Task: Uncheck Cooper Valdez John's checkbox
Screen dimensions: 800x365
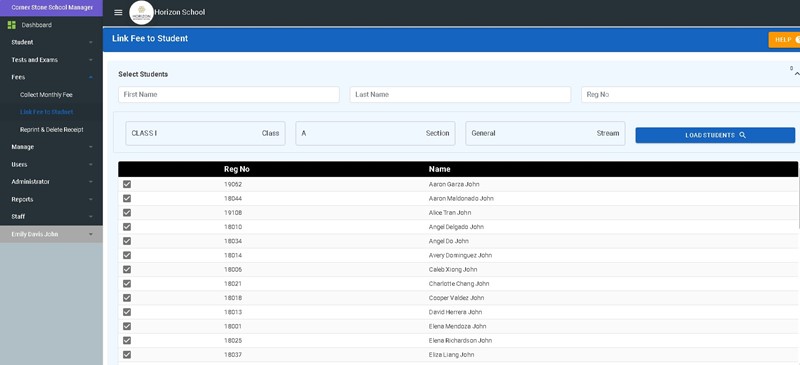Action: pyautogui.click(x=127, y=298)
